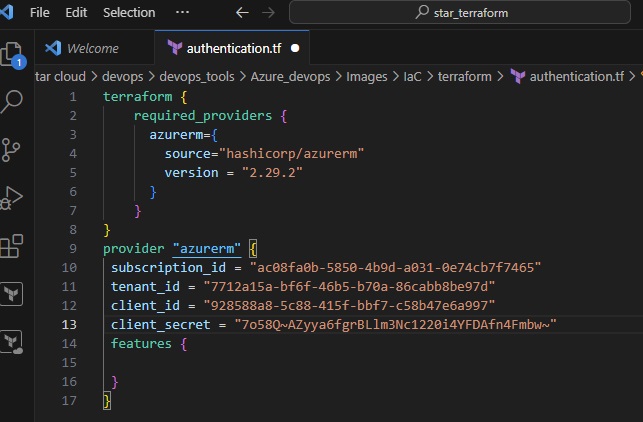
Task: Click 'required_providers' on line 2
Action: [x=203, y=116]
